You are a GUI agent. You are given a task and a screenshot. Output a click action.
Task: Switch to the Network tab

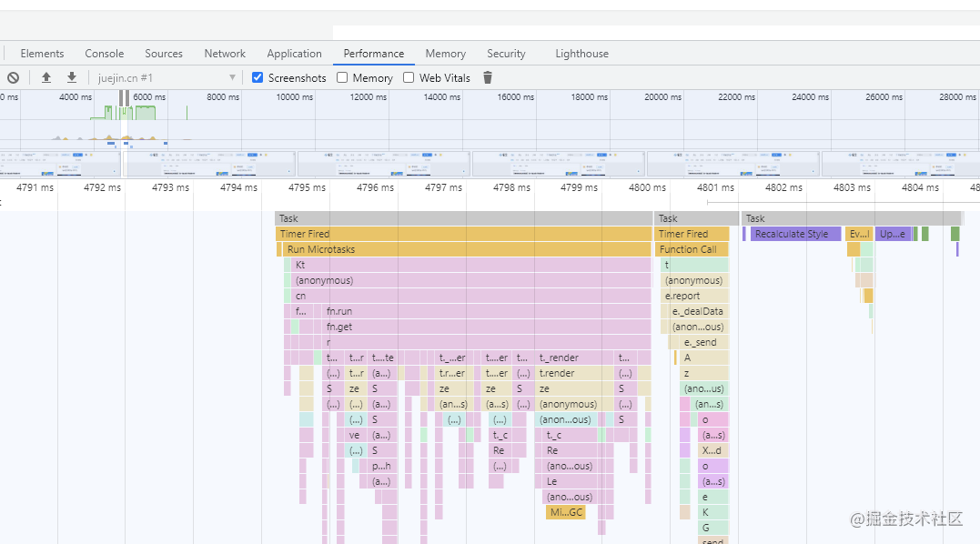(225, 54)
